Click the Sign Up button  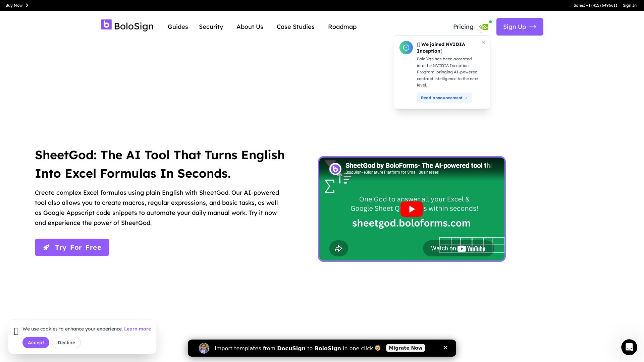click(x=520, y=27)
